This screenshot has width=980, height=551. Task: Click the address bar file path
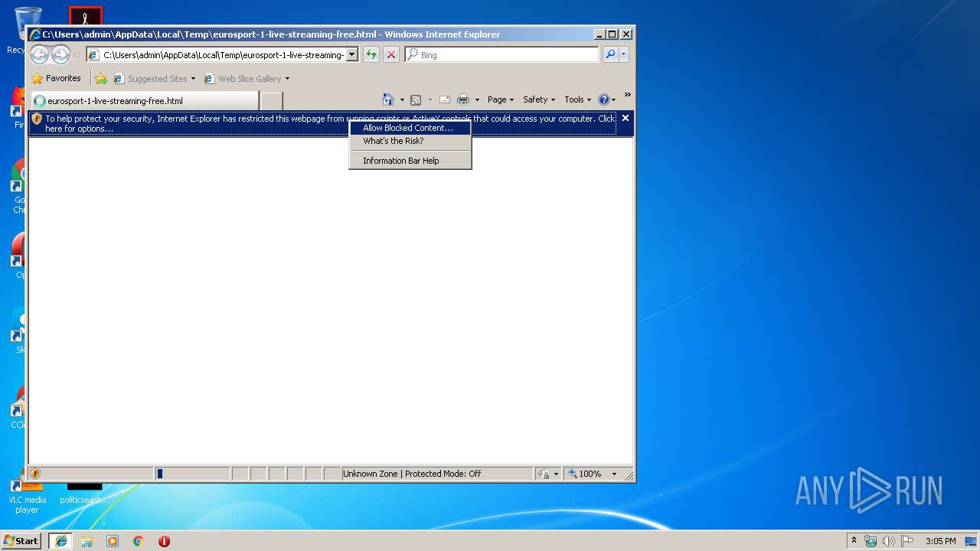click(x=223, y=55)
